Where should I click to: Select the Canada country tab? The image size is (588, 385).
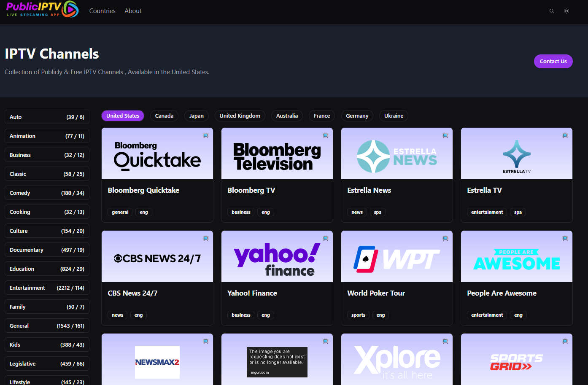tap(164, 116)
